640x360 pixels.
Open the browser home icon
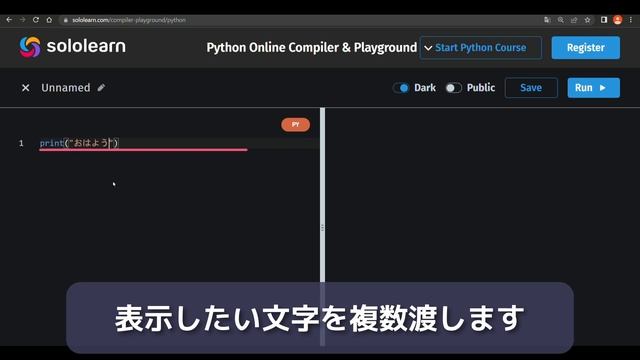[49, 20]
